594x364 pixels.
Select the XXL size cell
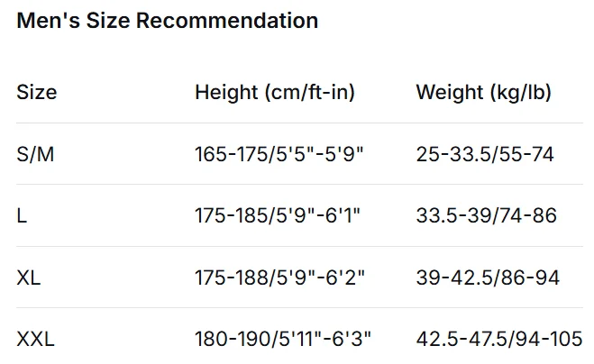(36, 340)
